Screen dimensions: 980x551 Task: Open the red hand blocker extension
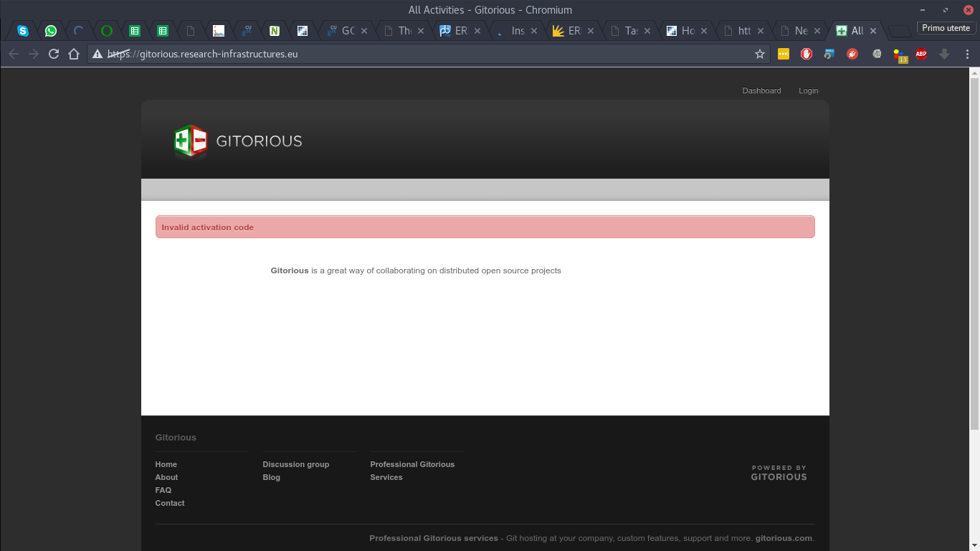tap(807, 54)
